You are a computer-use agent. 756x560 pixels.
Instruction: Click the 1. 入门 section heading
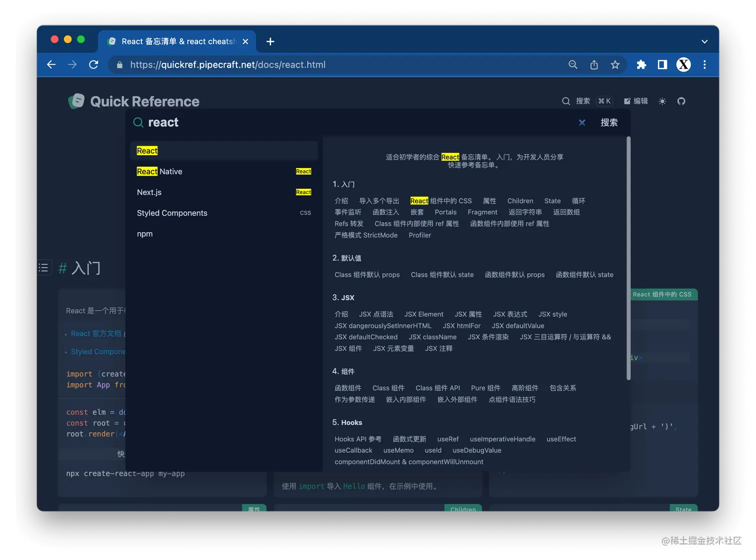pyautogui.click(x=343, y=185)
